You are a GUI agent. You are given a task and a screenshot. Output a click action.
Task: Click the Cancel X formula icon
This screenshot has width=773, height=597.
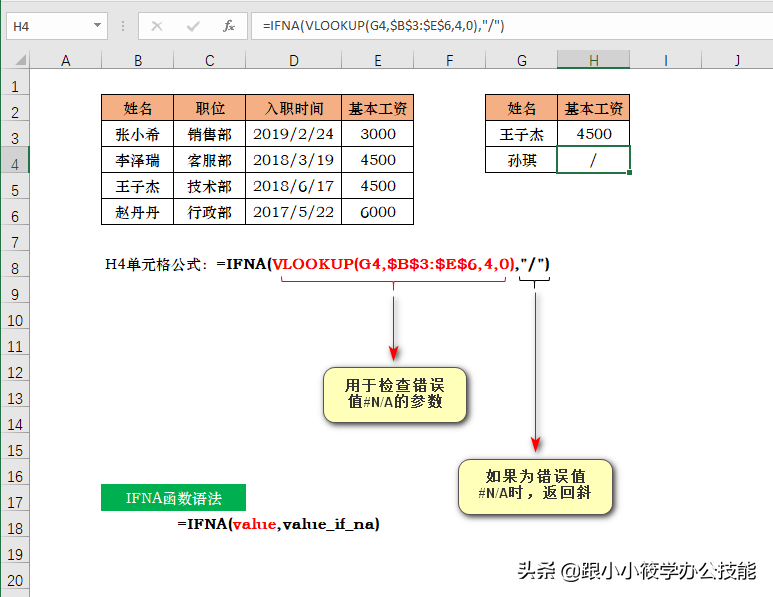click(157, 26)
